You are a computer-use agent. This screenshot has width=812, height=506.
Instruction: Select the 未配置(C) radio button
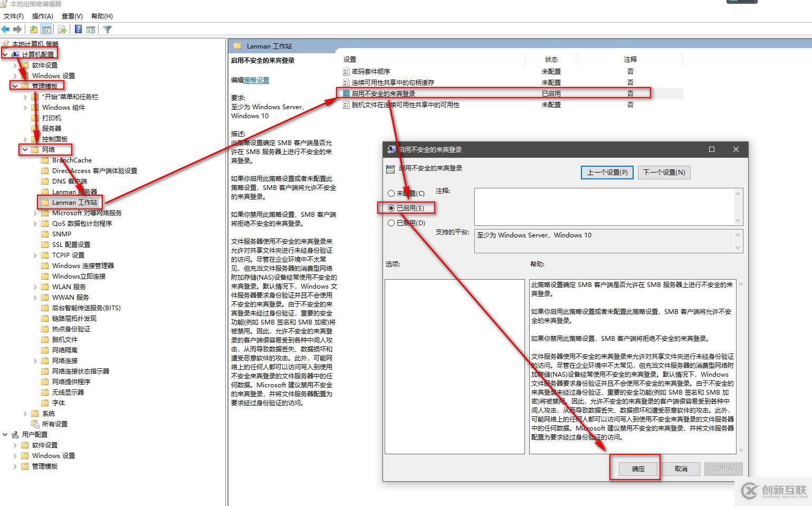(x=391, y=193)
